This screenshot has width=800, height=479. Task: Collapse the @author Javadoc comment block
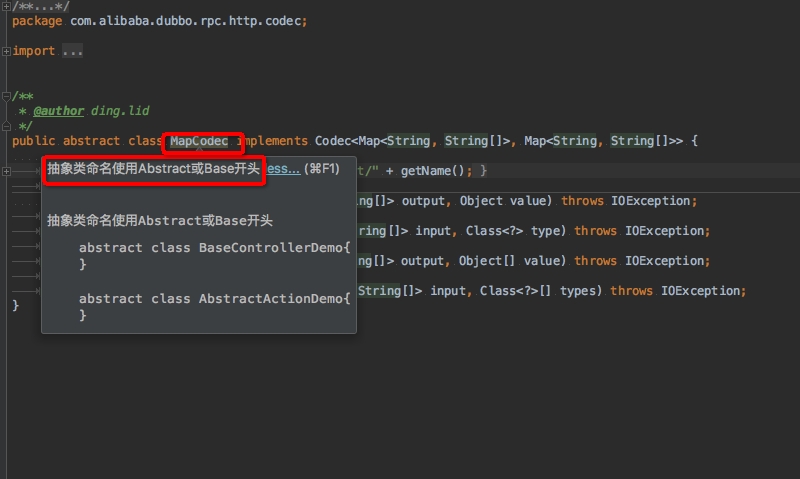tap(6, 96)
